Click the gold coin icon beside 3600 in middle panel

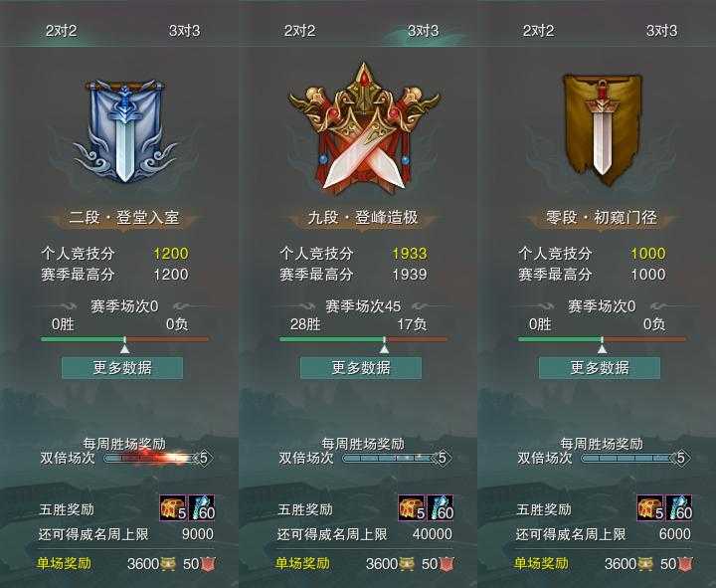coord(407,564)
